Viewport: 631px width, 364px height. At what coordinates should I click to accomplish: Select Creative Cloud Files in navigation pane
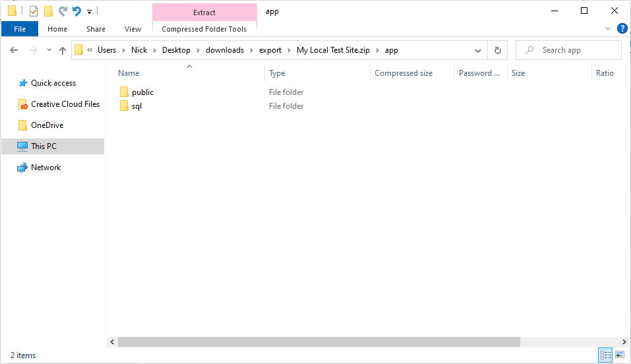65,104
